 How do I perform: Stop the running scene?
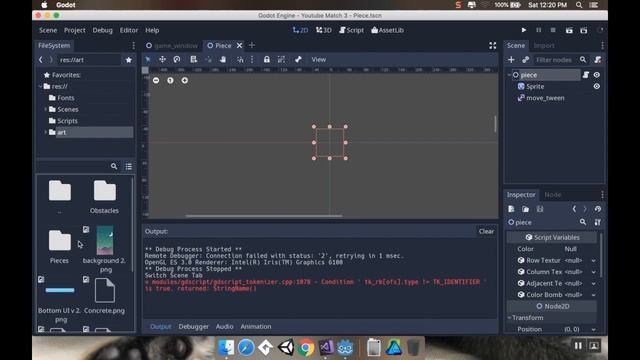pos(553,30)
